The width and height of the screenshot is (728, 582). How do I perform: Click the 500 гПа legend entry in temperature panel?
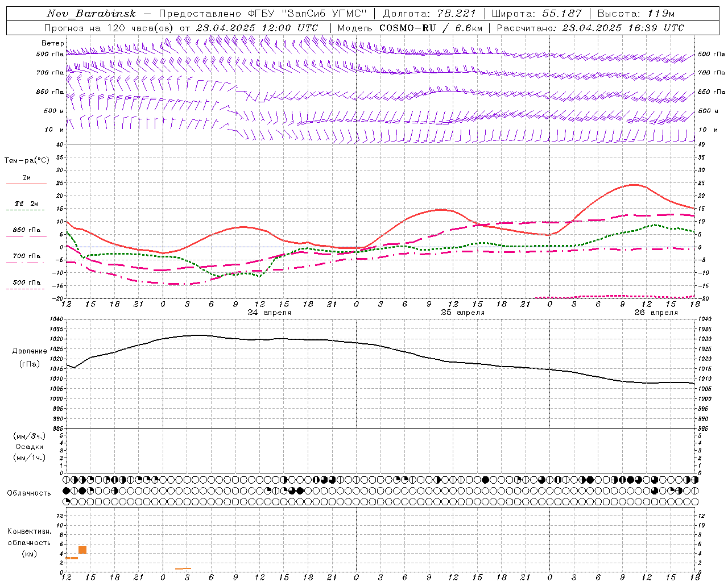pos(26,282)
